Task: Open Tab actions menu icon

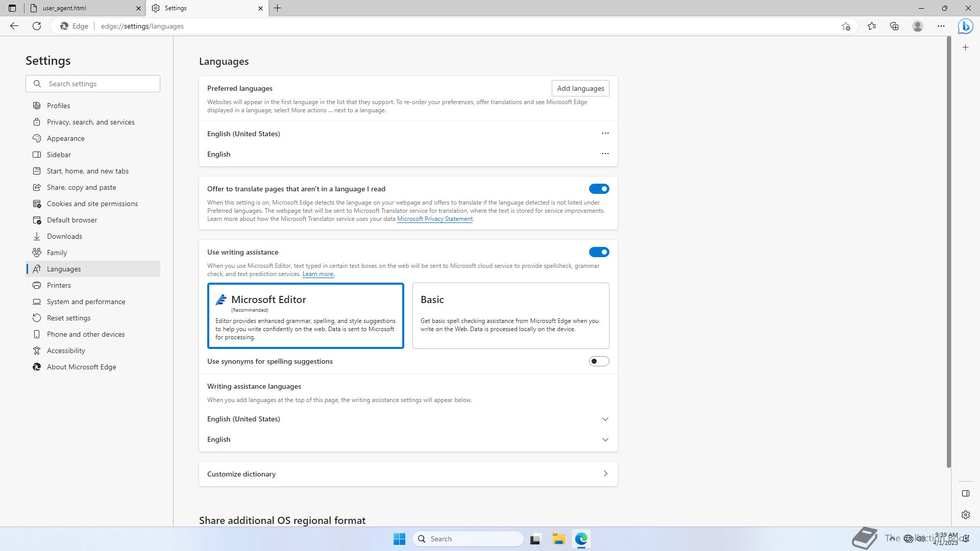Action: point(12,8)
